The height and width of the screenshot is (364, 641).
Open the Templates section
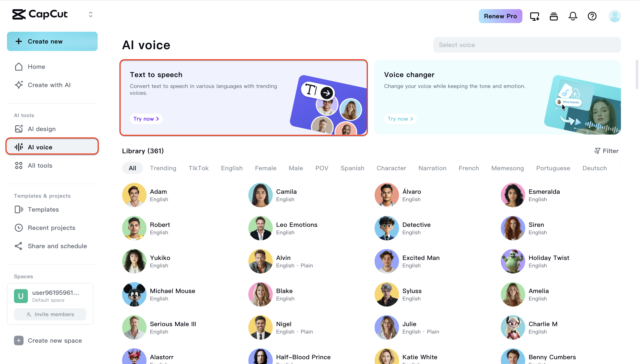coord(43,209)
